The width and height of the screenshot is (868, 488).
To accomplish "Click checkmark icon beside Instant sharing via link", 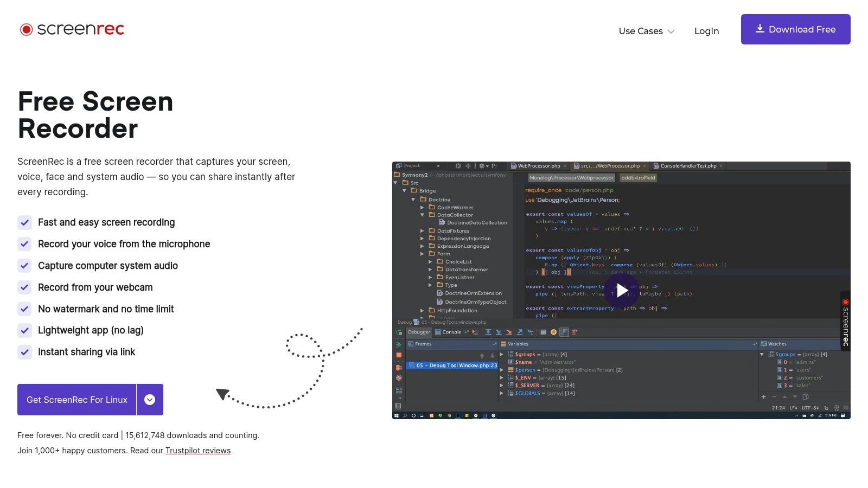I will (24, 352).
